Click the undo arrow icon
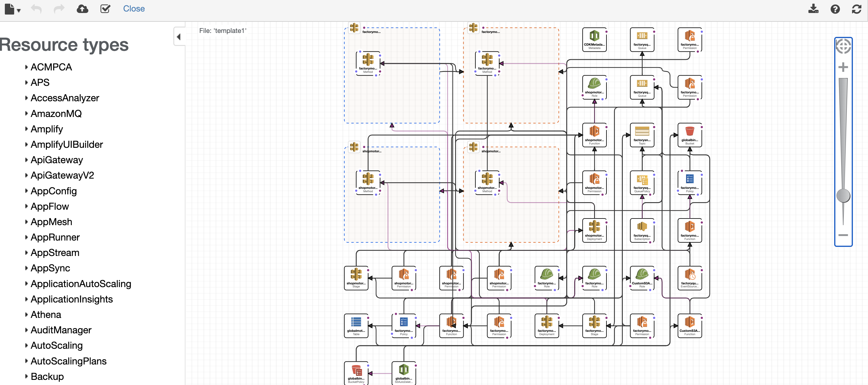 (36, 9)
